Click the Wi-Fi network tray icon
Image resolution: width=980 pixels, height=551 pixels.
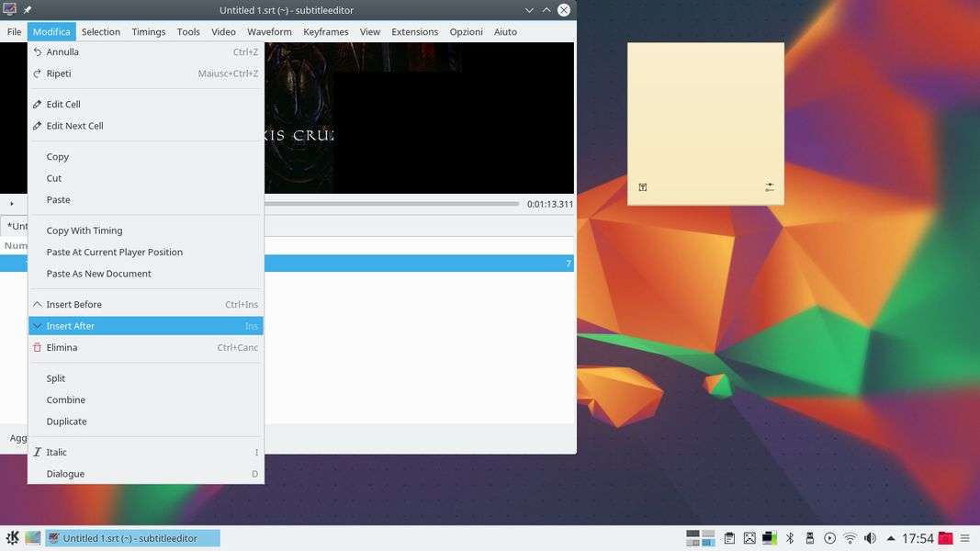pyautogui.click(x=850, y=538)
